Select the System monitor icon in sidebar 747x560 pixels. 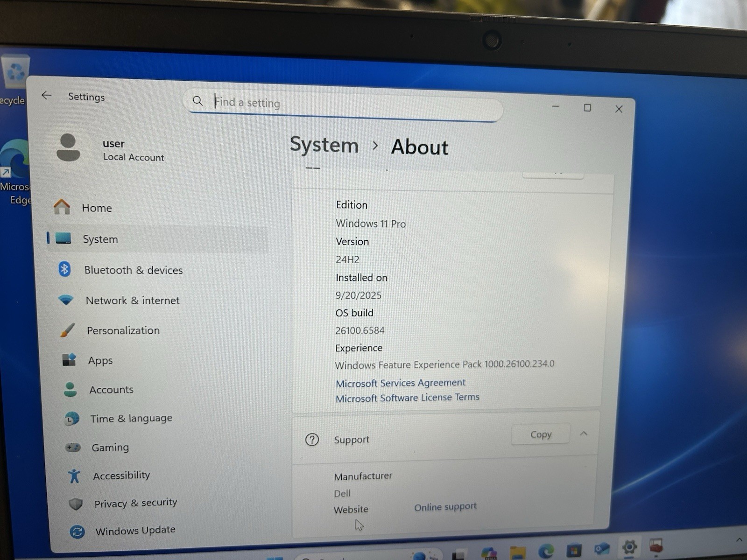tap(63, 238)
